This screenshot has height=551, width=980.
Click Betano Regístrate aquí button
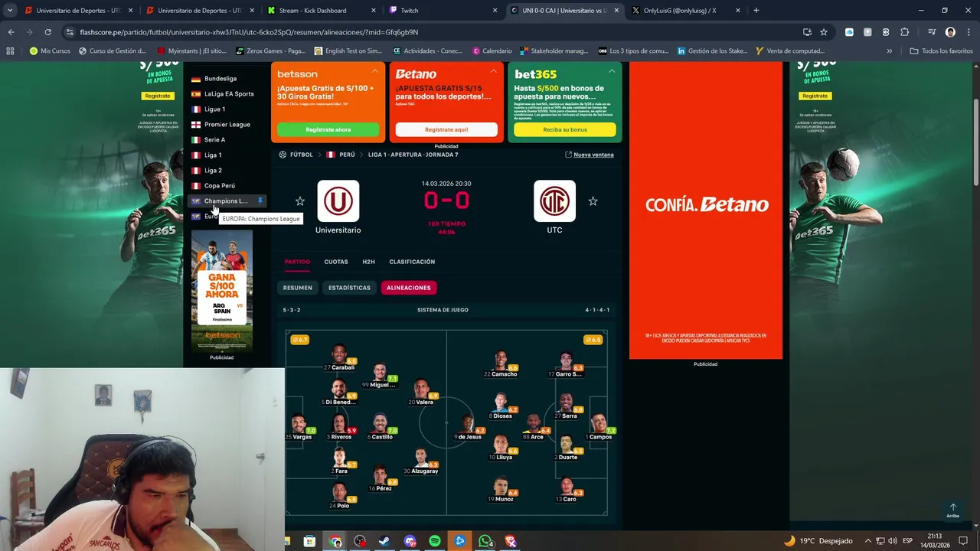click(x=446, y=129)
